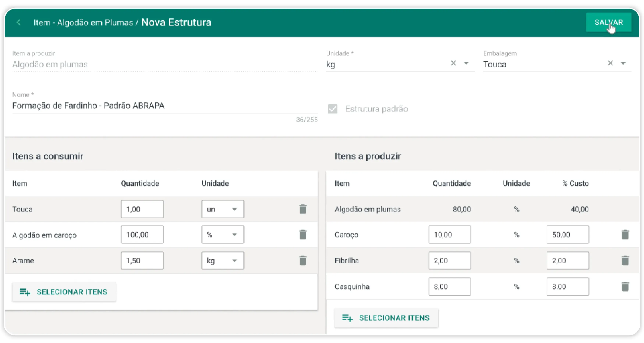Click the 80,00 quantity value
This screenshot has height=343, width=644.
(462, 209)
